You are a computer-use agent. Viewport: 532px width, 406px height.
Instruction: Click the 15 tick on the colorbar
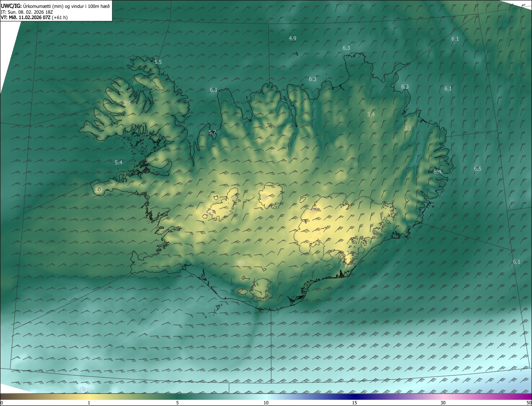tap(355, 403)
